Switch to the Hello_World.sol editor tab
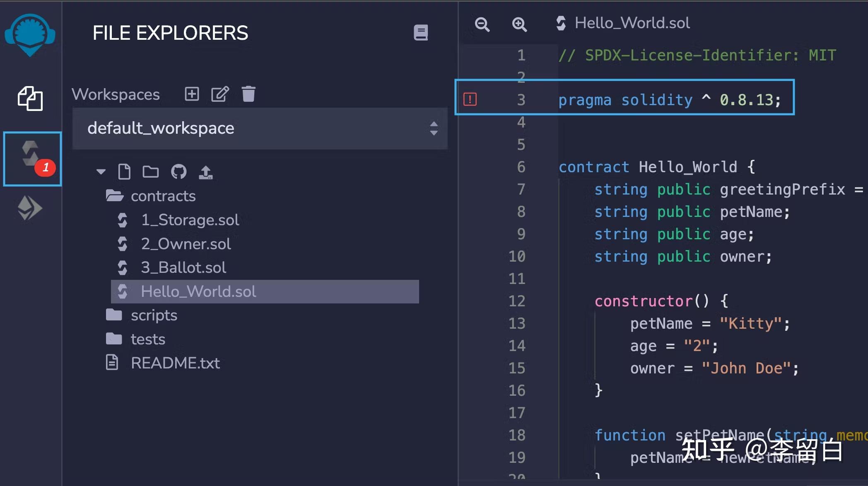 point(623,23)
